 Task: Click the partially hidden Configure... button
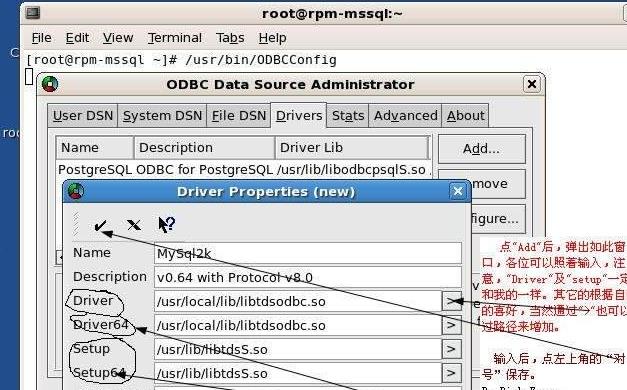coord(498,219)
